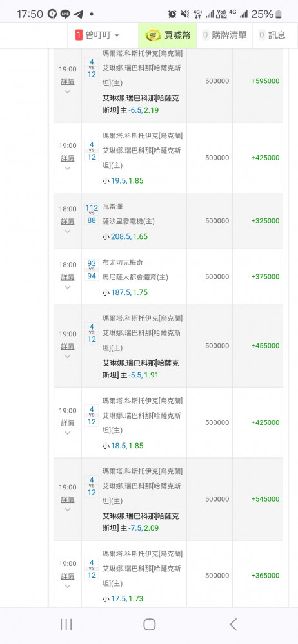Expand the chevron in the -7.5 handicap row

(68, 509)
